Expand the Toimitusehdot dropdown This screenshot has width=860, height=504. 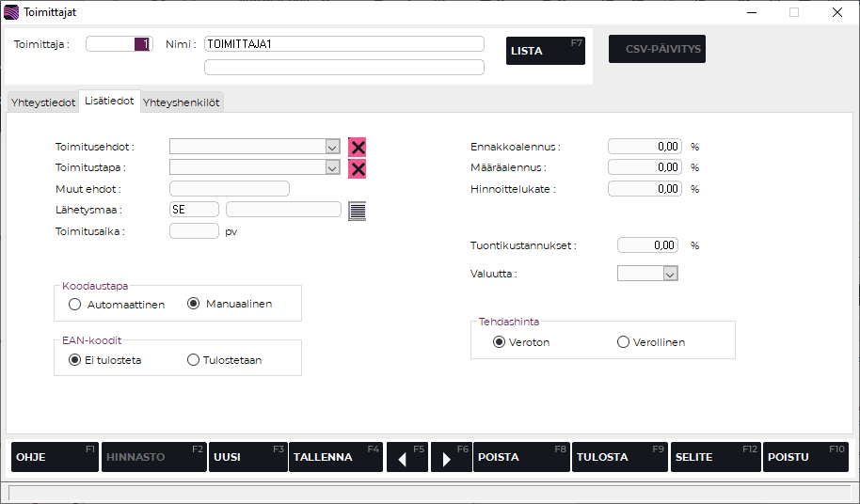tap(331, 147)
